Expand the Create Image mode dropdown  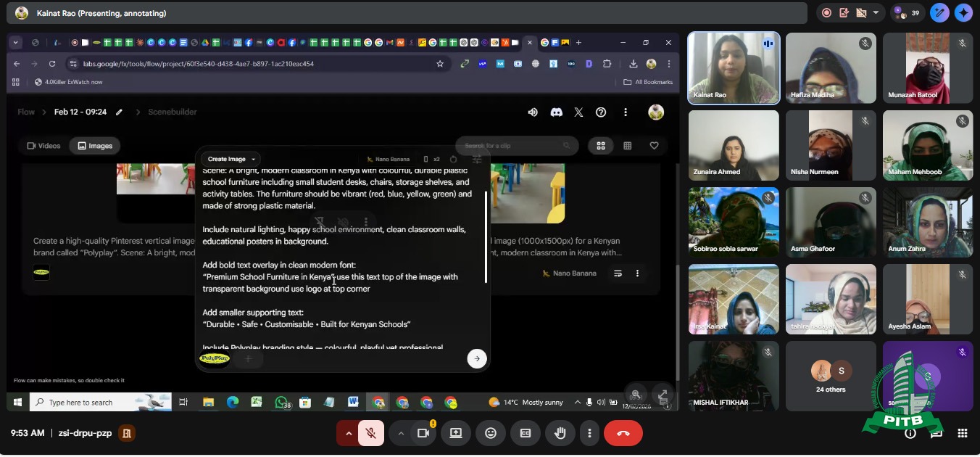coord(231,159)
